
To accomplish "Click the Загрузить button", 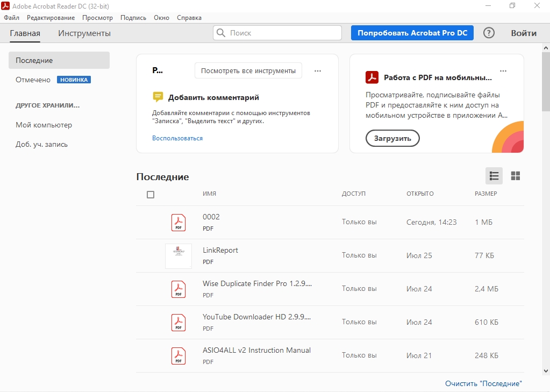I will pyautogui.click(x=392, y=138).
